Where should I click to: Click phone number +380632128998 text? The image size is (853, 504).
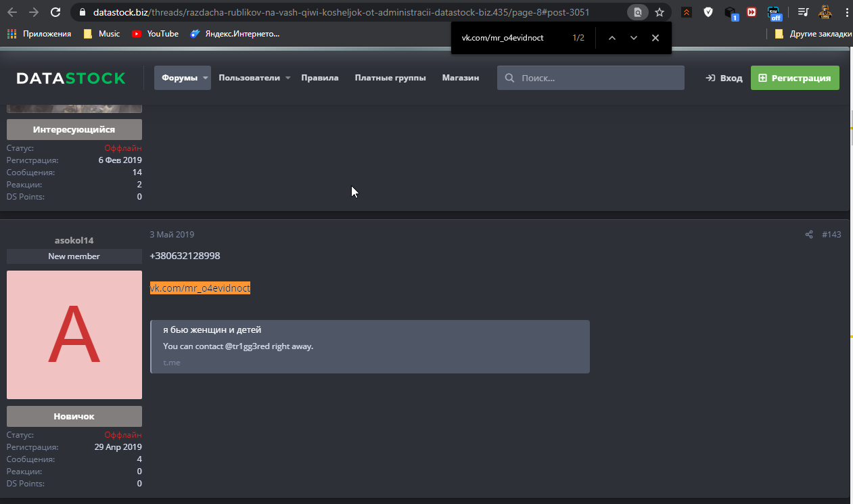click(x=185, y=256)
